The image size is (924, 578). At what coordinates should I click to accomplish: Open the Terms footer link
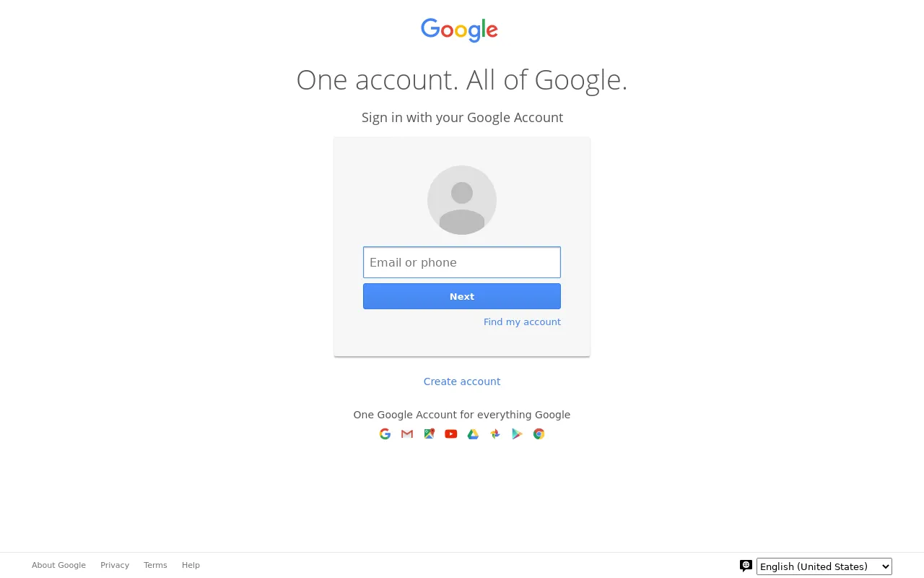point(155,565)
